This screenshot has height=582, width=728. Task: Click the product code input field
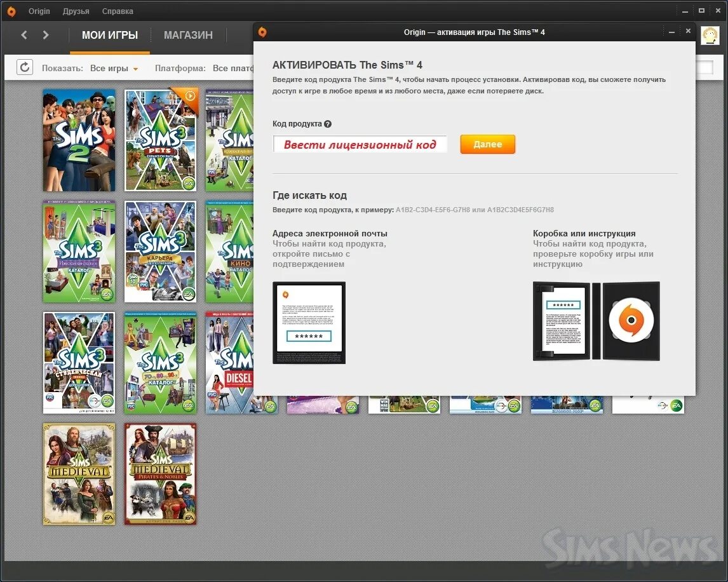[360, 144]
